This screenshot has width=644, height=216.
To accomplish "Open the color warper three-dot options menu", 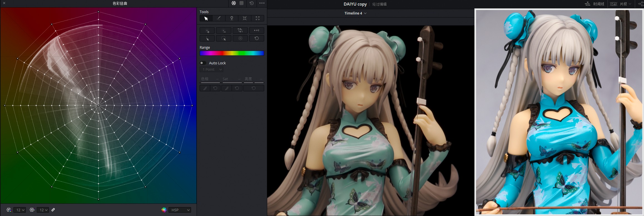I will (262, 3).
